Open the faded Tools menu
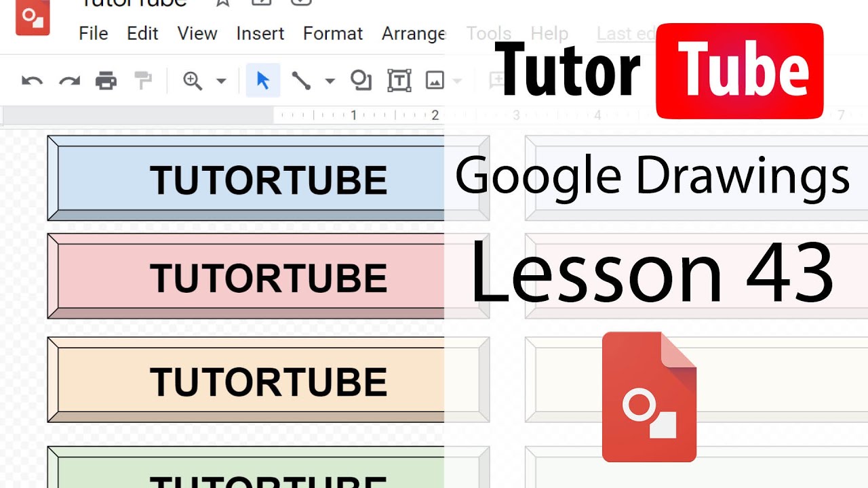This screenshot has width=868, height=488. (488, 33)
